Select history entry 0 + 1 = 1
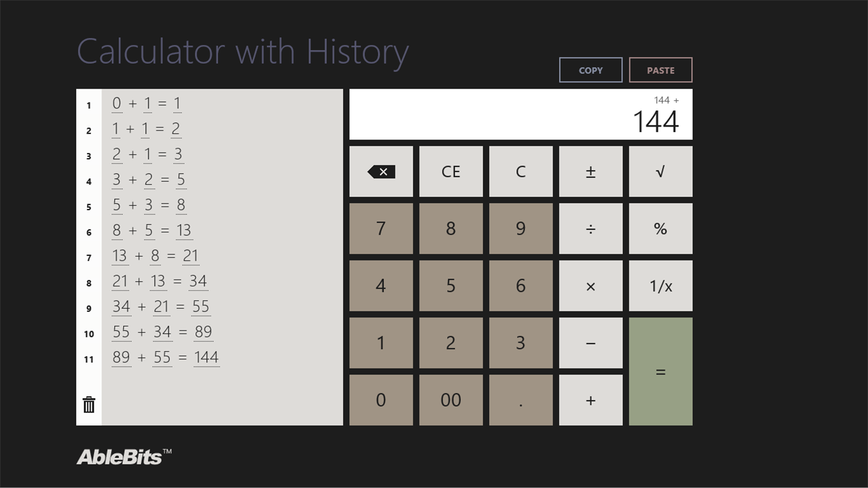The width and height of the screenshot is (868, 488). point(146,103)
